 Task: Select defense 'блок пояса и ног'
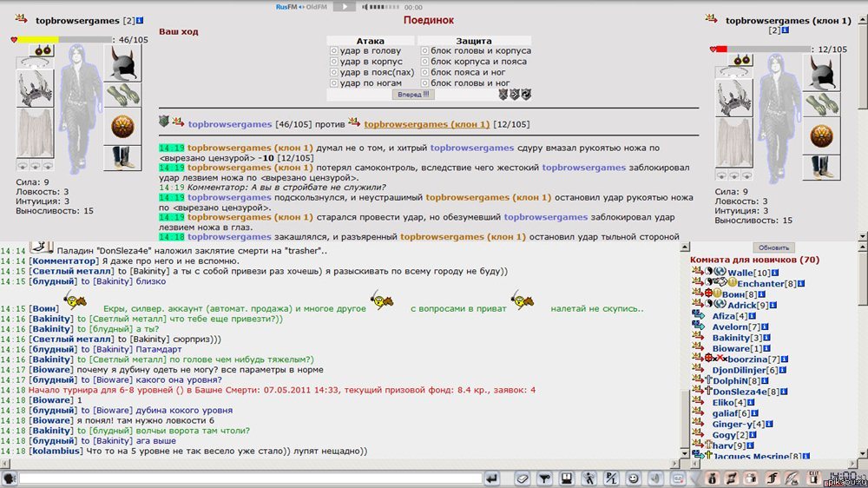click(424, 73)
